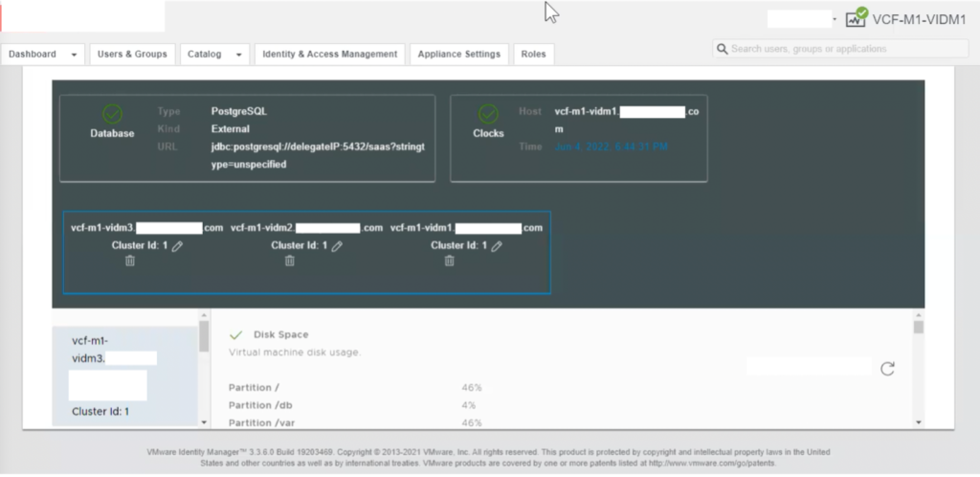Select vcf-m1-vidm3 in the node list
The image size is (980, 477).
(125, 375)
